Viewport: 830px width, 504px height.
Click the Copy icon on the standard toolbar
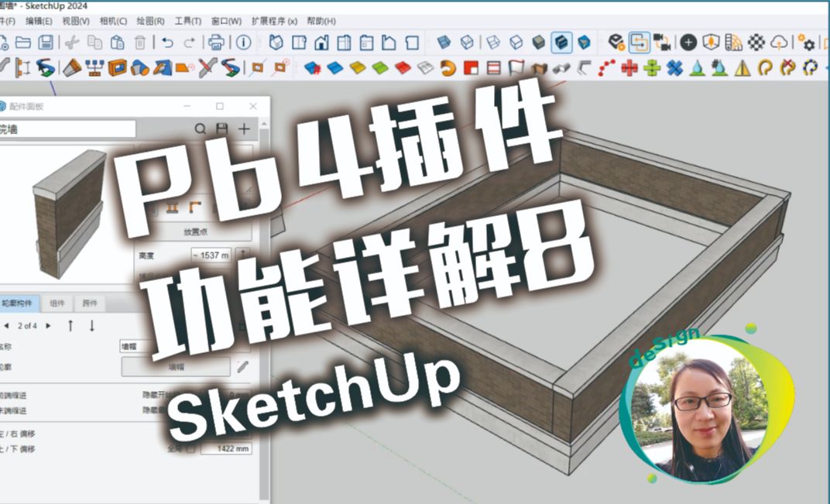(x=94, y=43)
